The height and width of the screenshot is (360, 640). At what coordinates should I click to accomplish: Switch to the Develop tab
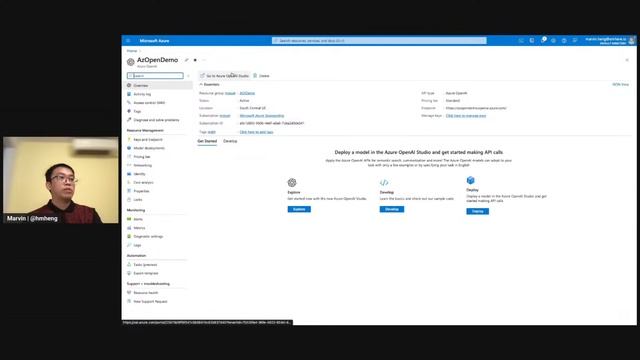pos(230,141)
